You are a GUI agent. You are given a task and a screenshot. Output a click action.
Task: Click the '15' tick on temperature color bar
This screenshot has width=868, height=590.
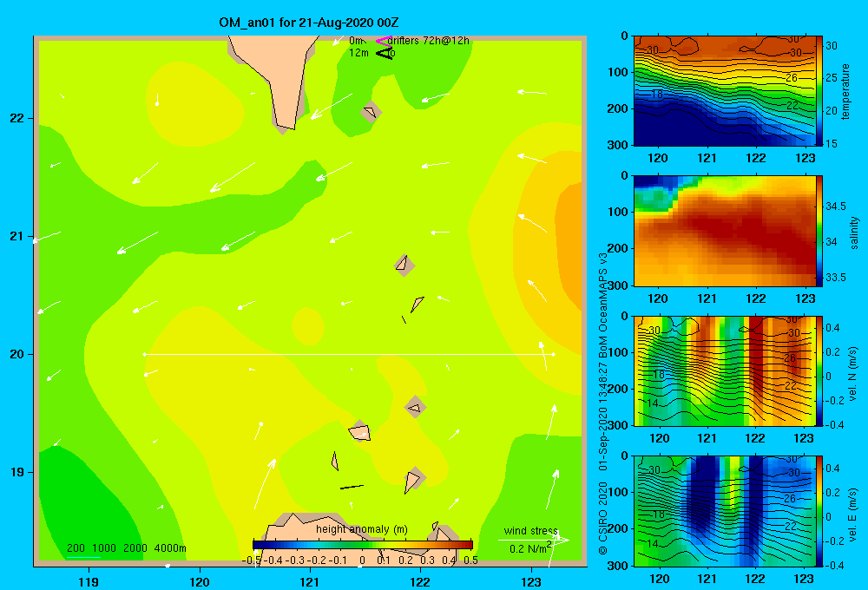tap(832, 143)
